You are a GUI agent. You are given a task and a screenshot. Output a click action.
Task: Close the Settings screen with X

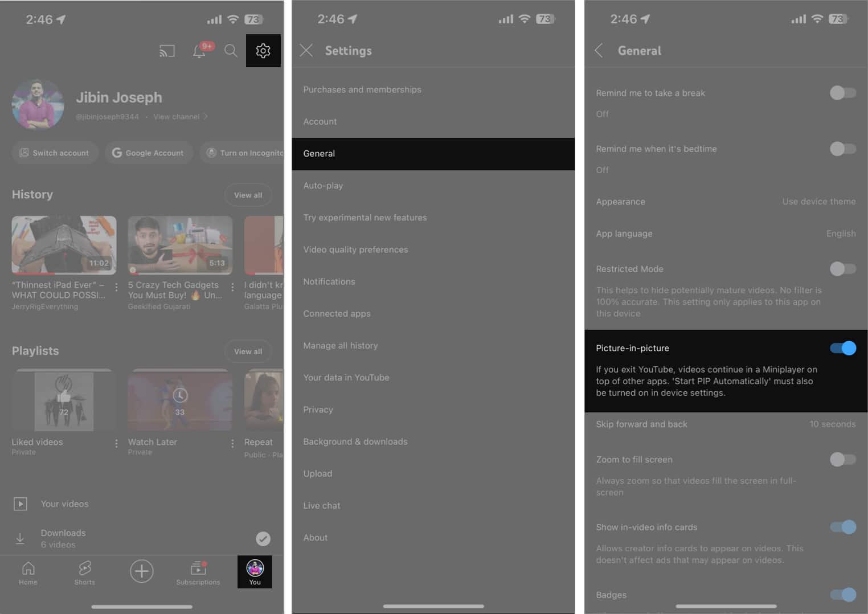[306, 51]
